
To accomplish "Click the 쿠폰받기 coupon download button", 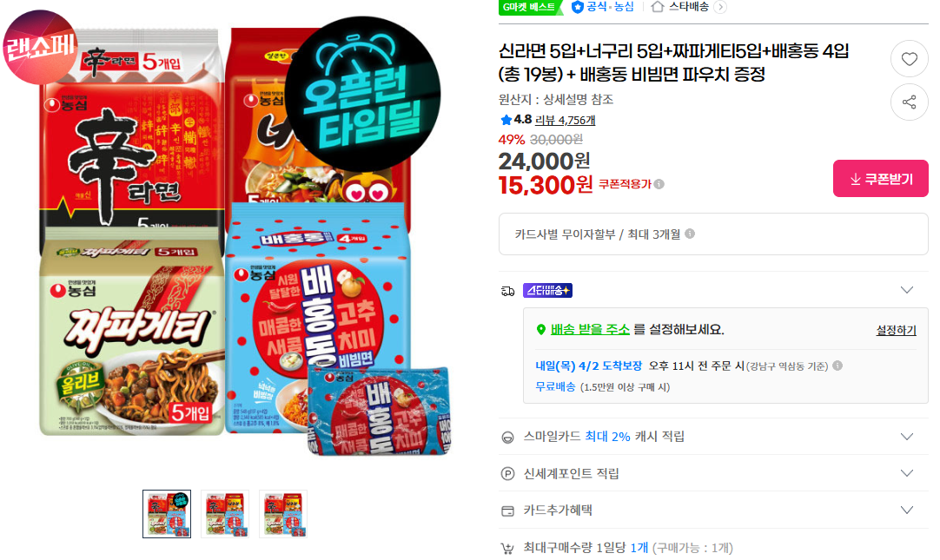I will [x=880, y=179].
